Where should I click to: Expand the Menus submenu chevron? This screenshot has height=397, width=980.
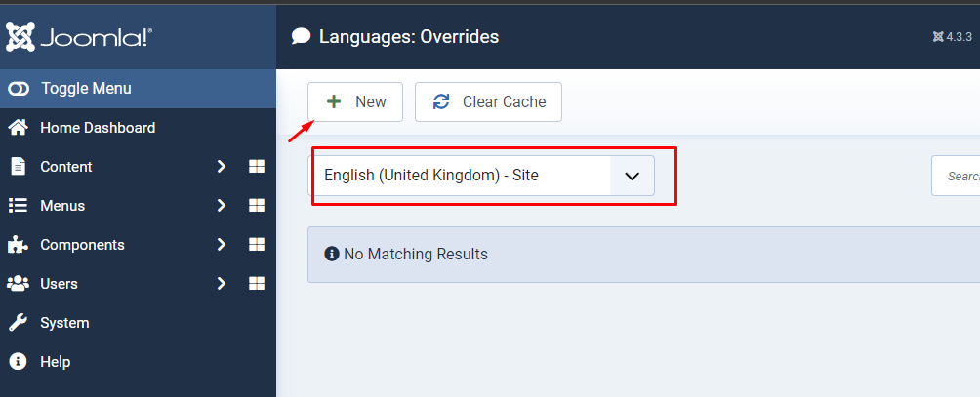coord(222,206)
